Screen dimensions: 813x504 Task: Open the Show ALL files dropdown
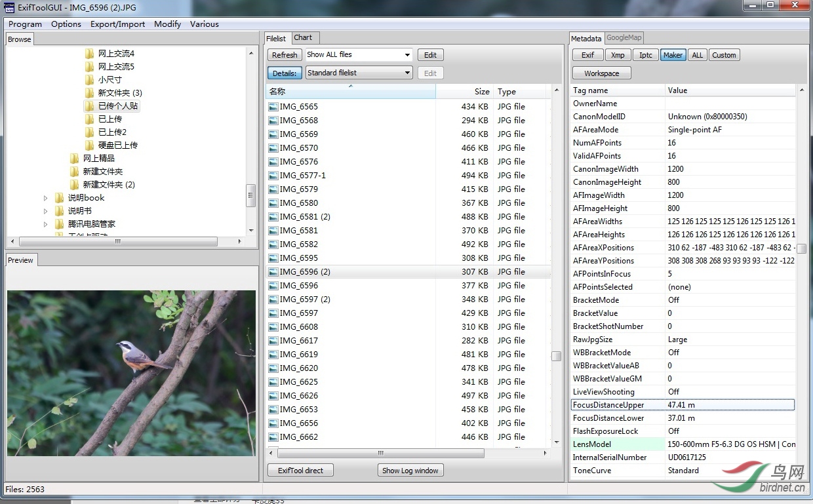(x=359, y=55)
